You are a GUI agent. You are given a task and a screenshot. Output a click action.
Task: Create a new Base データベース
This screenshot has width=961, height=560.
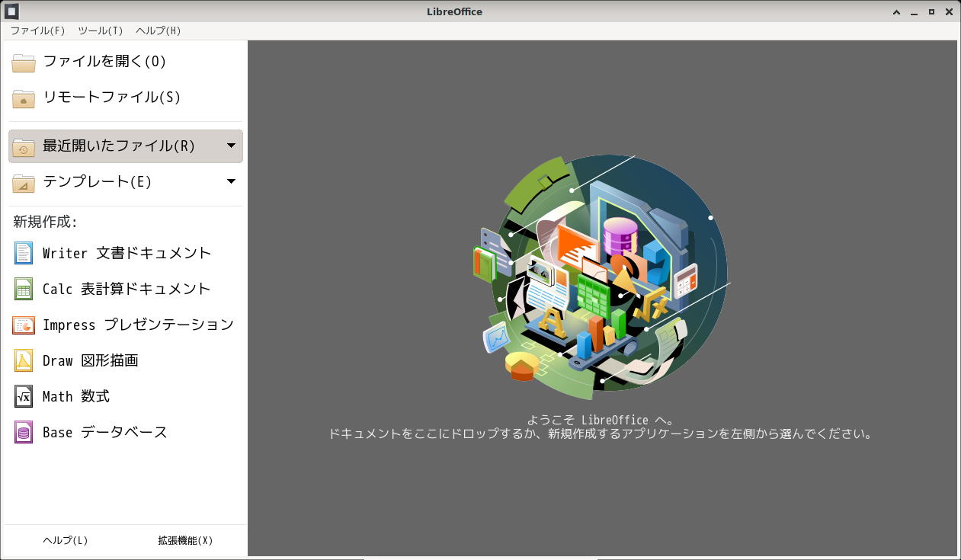click(x=126, y=432)
